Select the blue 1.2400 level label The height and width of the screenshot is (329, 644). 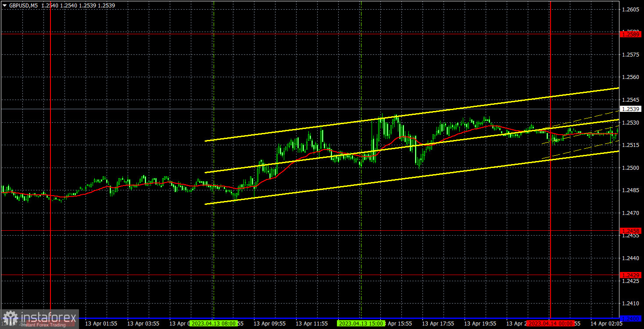pyautogui.click(x=630, y=318)
